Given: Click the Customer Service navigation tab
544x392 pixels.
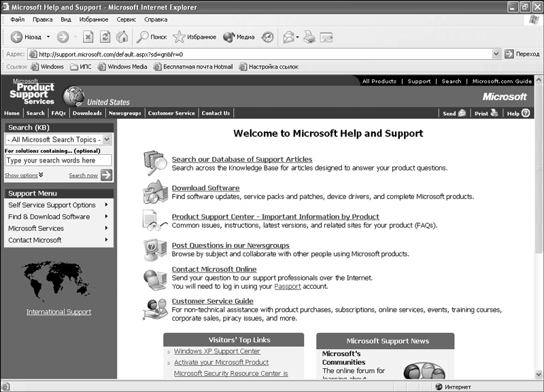Looking at the screenshot, I should [x=171, y=113].
